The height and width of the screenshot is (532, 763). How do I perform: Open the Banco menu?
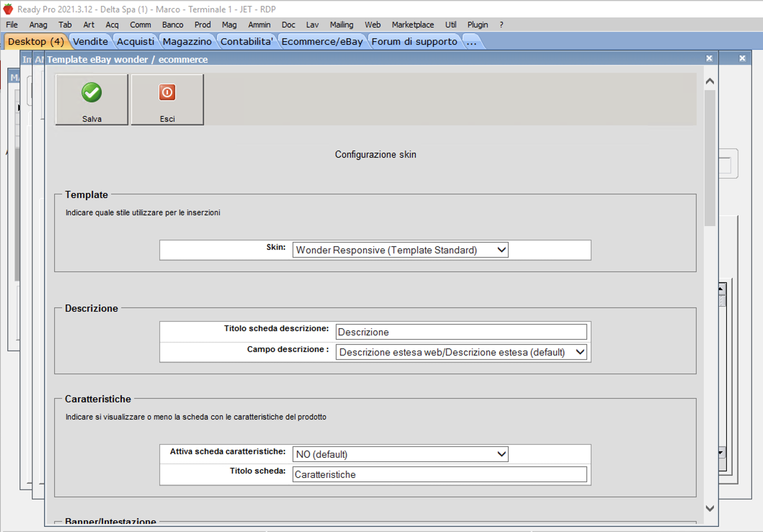click(x=173, y=25)
